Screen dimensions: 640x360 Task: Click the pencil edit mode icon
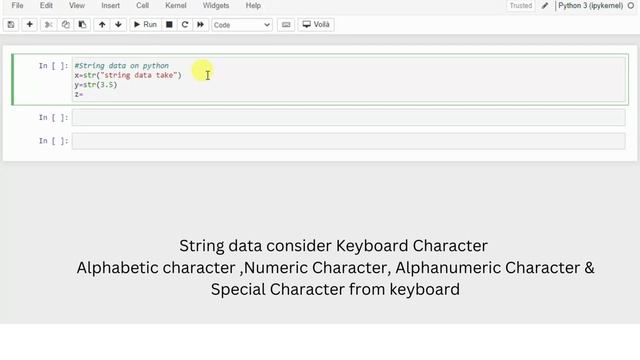pyautogui.click(x=544, y=6)
